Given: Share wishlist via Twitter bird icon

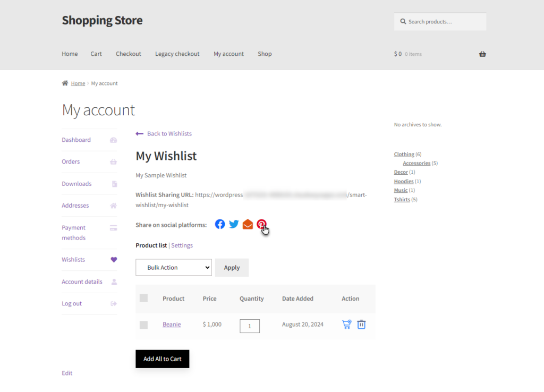Looking at the screenshot, I should click(x=234, y=224).
